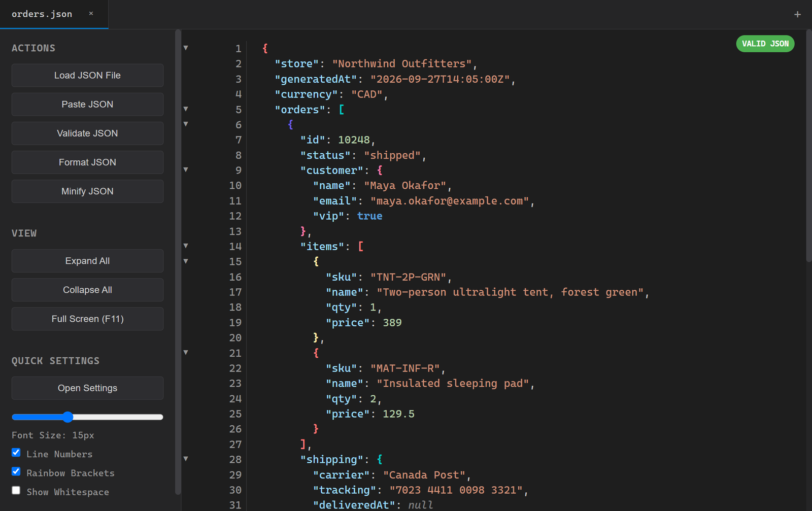Image resolution: width=812 pixels, height=511 pixels.
Task: Close the orders.json tab
Action: (91, 14)
